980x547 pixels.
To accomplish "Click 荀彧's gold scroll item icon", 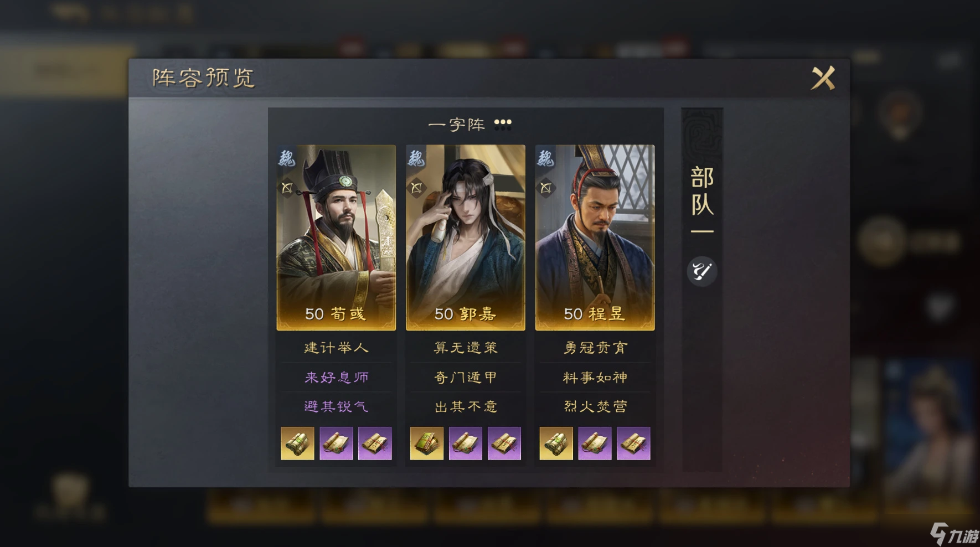I will pos(297,443).
